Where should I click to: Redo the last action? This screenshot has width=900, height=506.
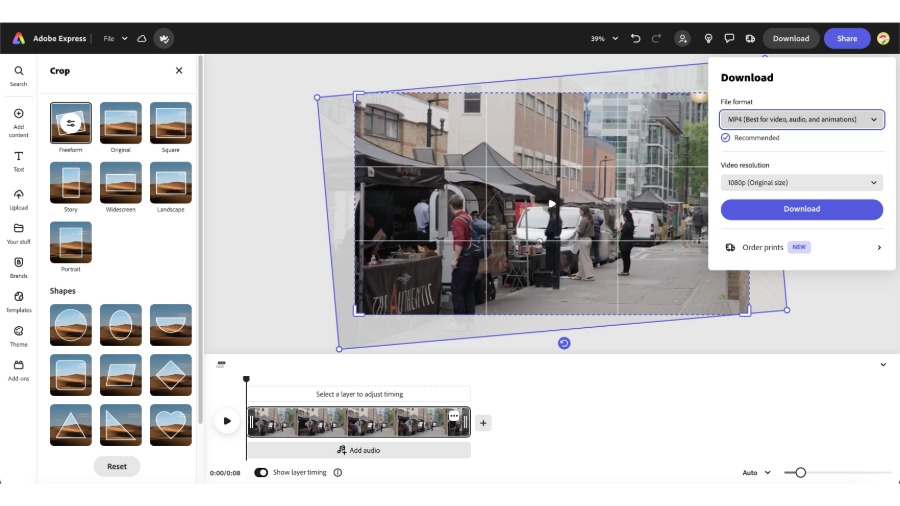pos(656,38)
